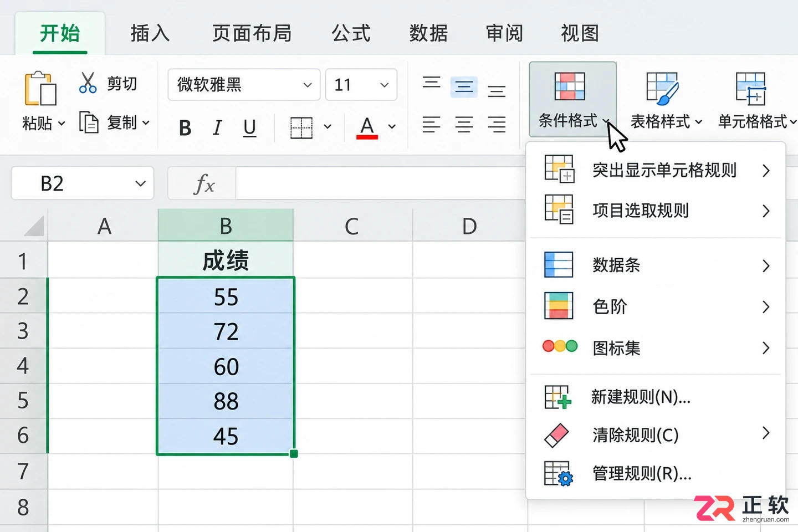Click the Borders icon
The image size is (798, 532).
click(x=301, y=127)
